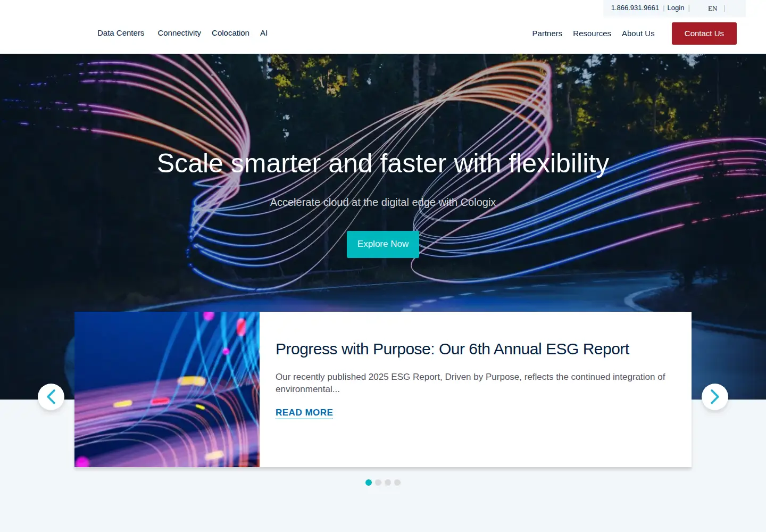Open the Resources navigation link
766x532 pixels.
(x=592, y=34)
